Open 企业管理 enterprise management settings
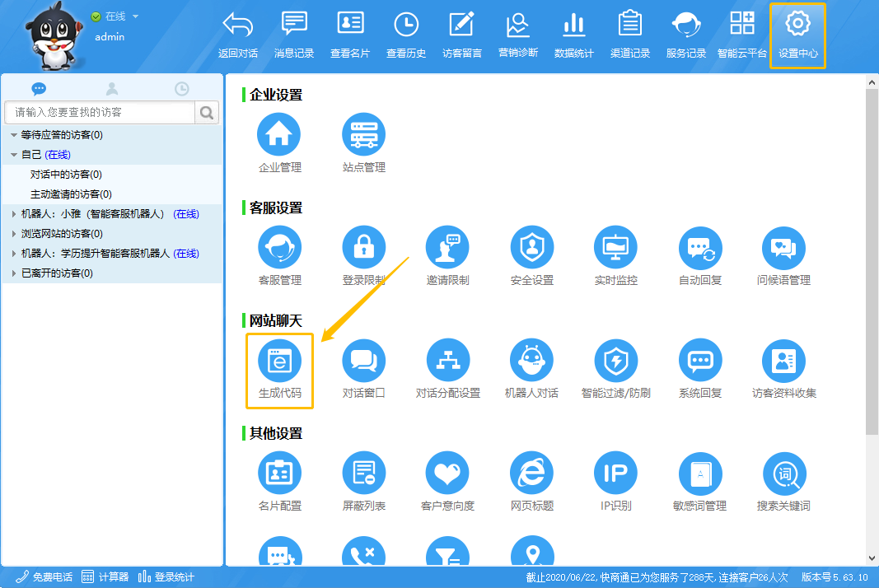 pyautogui.click(x=280, y=135)
